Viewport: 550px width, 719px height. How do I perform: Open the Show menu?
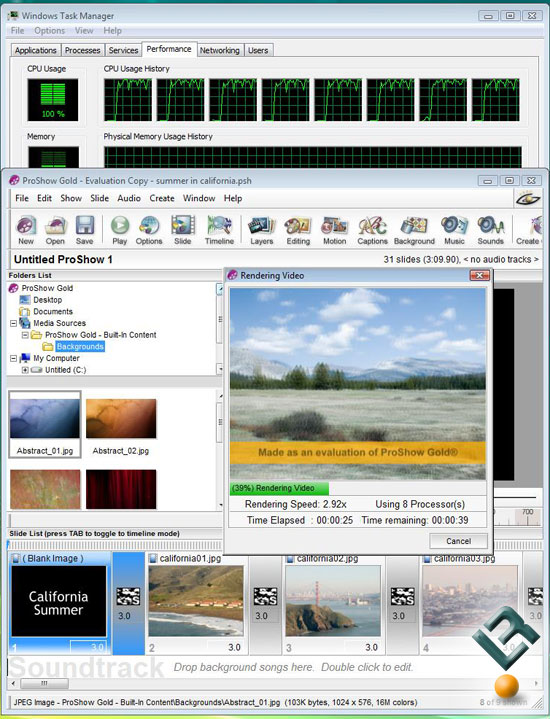coord(71,198)
